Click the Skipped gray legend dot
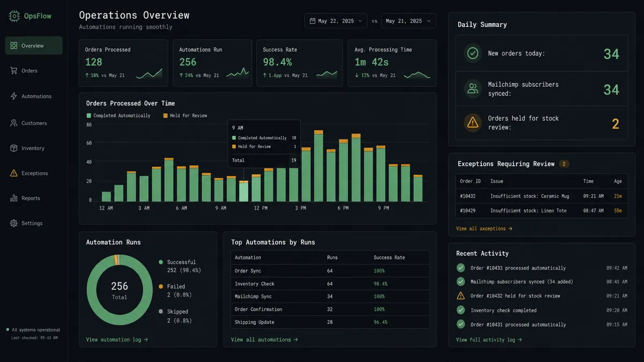The height and width of the screenshot is (362, 644). [160, 312]
